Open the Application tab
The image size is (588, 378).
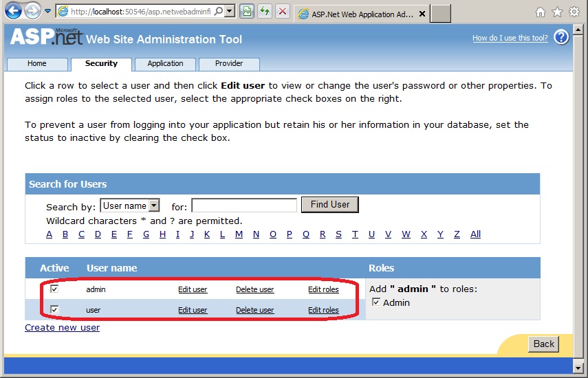coord(165,64)
